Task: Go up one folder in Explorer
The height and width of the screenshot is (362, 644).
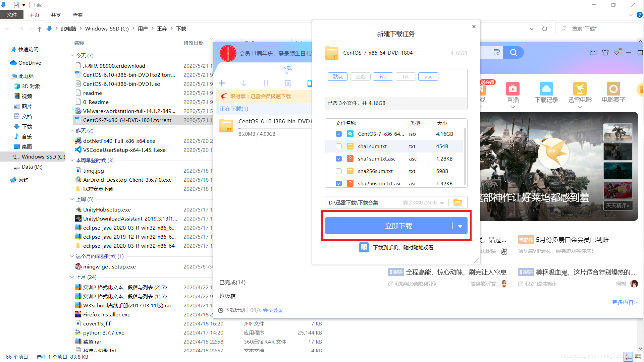Action: (40, 29)
